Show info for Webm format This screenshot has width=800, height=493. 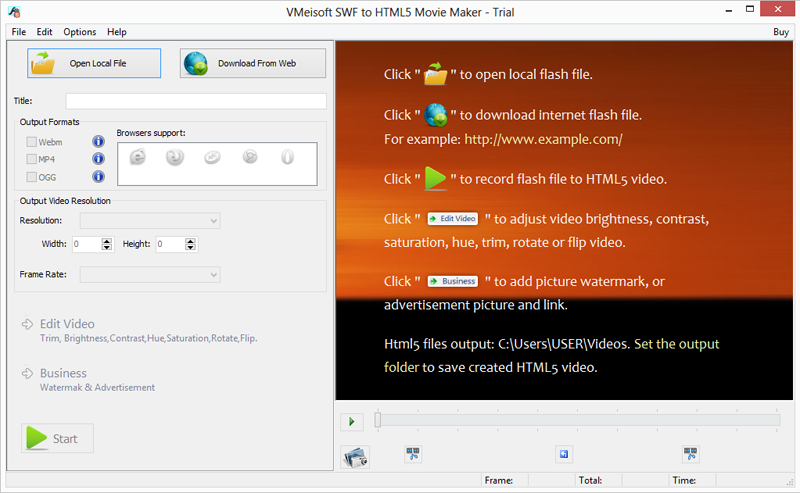coord(98,141)
